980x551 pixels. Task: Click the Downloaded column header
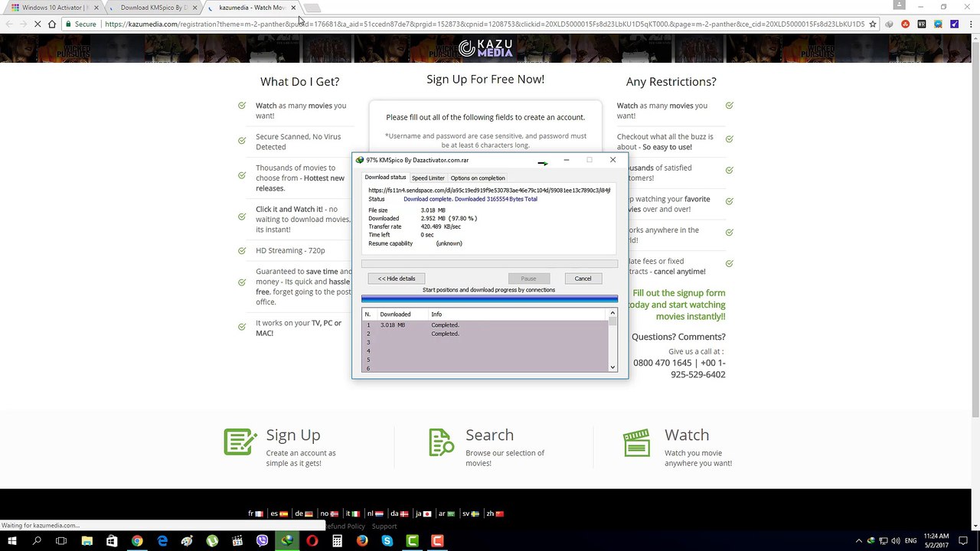tap(403, 314)
